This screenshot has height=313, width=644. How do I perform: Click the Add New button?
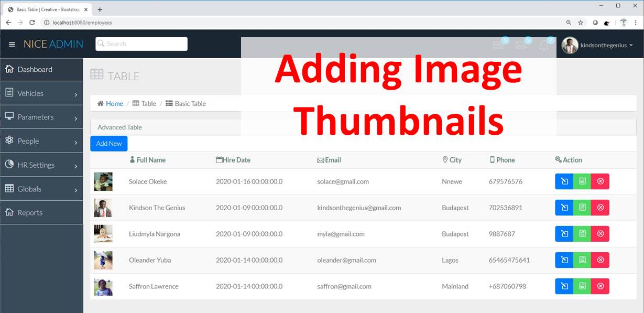coord(108,143)
